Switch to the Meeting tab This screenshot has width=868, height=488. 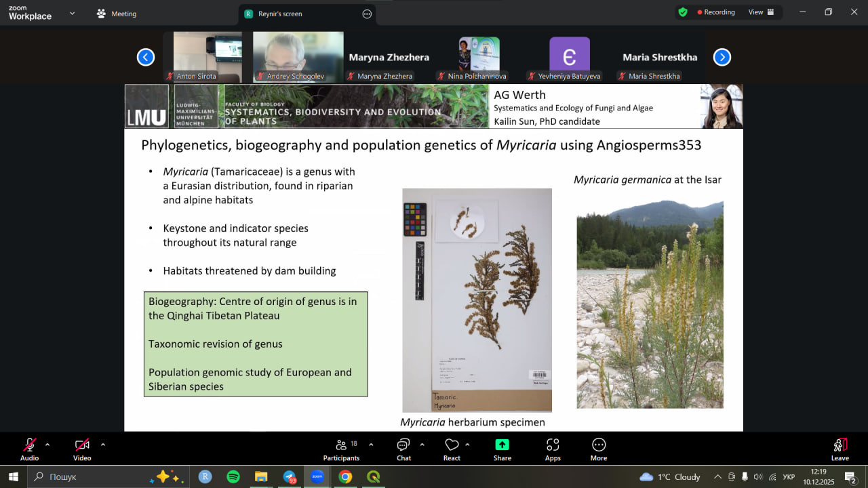point(117,14)
